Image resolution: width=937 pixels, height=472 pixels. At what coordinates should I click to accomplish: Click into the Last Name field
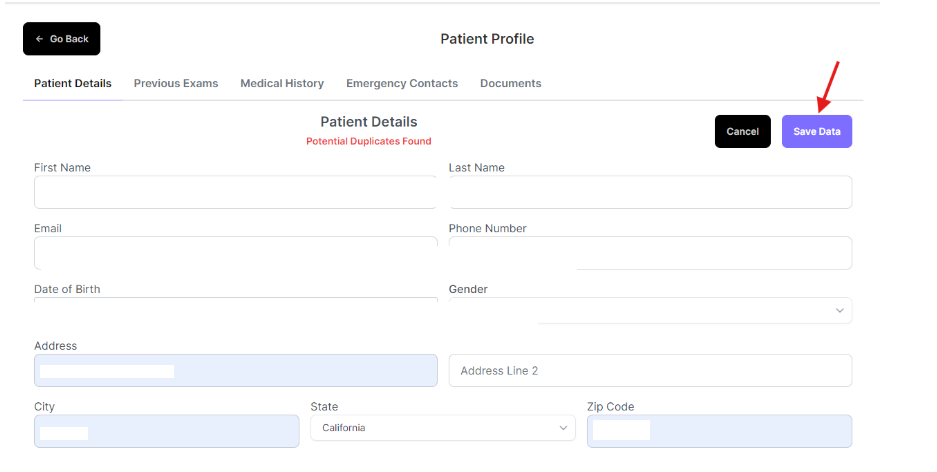(650, 192)
